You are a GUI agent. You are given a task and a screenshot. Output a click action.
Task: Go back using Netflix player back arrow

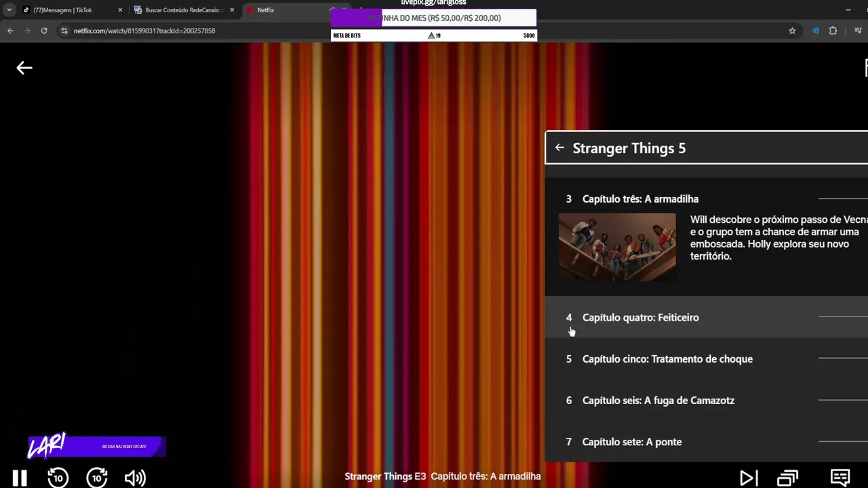pos(24,68)
